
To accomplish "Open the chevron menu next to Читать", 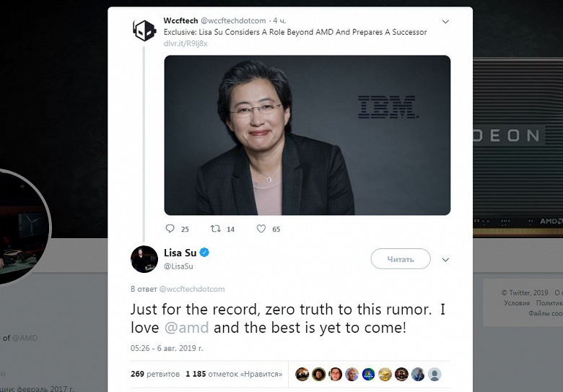I will coord(445,259).
